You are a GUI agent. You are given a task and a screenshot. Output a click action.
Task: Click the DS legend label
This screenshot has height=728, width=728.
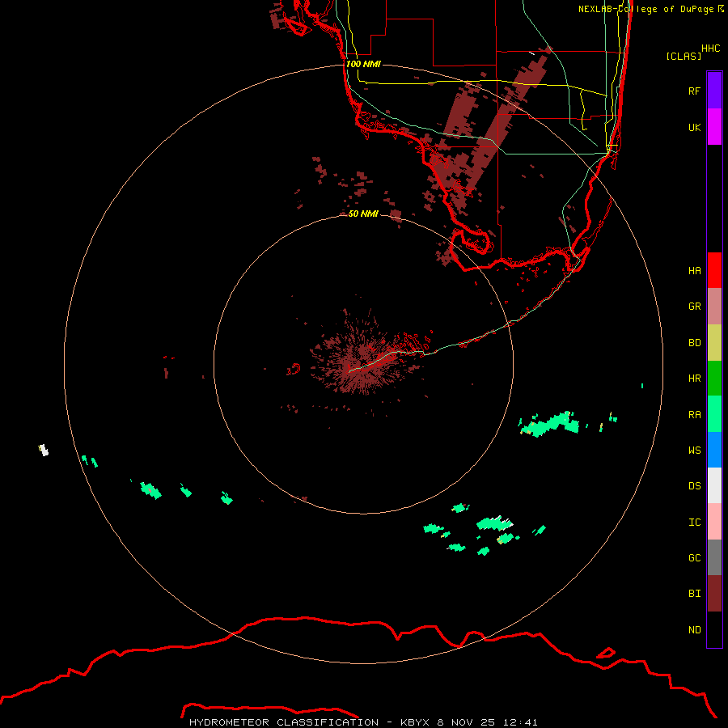pyautogui.click(x=694, y=486)
